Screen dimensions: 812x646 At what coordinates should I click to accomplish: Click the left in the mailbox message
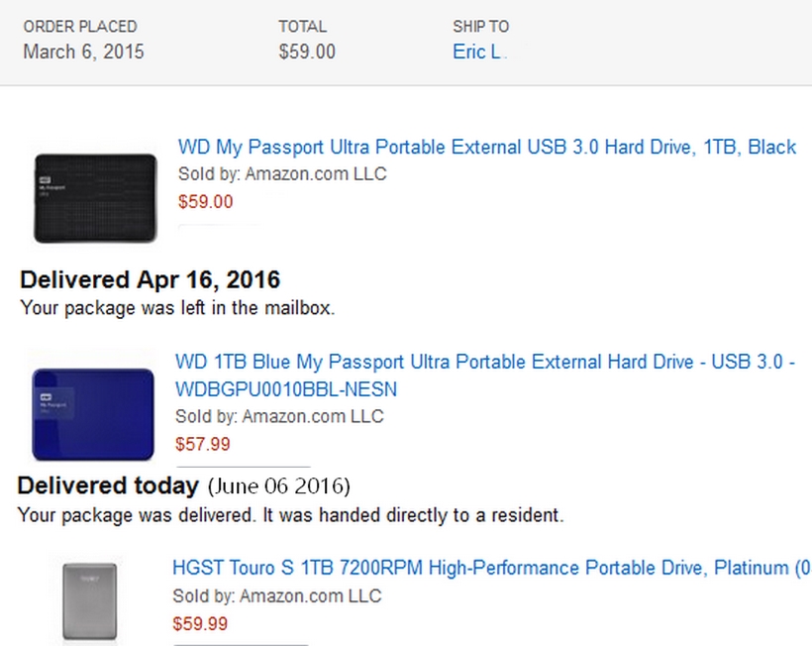point(178,307)
